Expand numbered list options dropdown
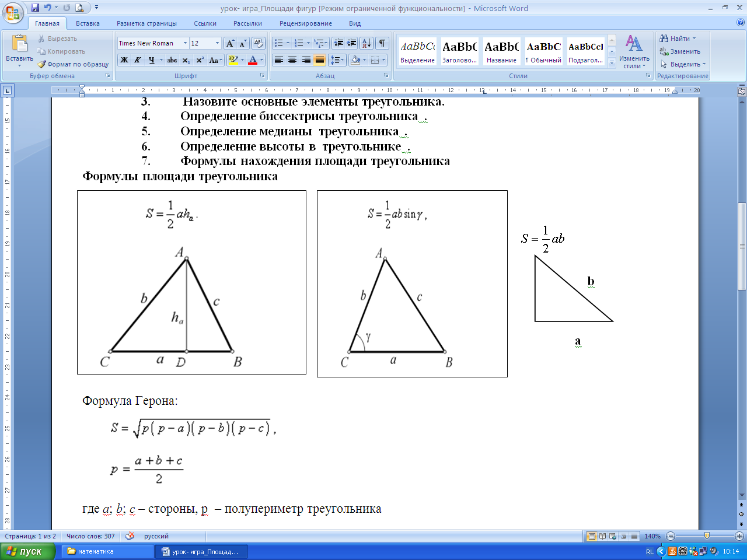 (308, 43)
